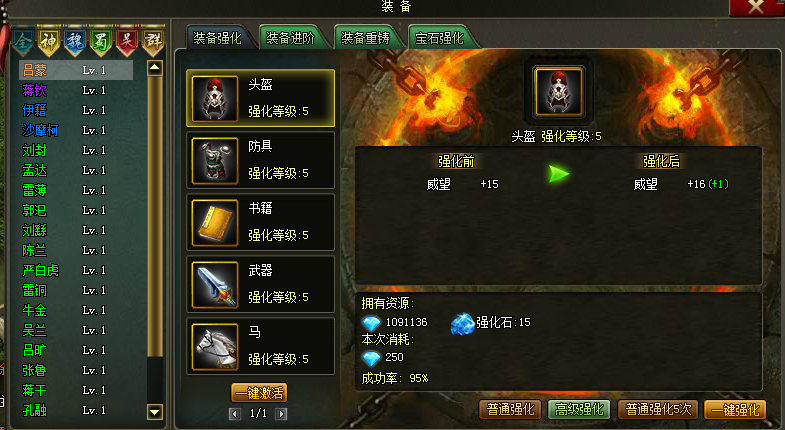Image resolution: width=785 pixels, height=430 pixels.
Task: Click hero list scroll down arrow
Action: 155,412
